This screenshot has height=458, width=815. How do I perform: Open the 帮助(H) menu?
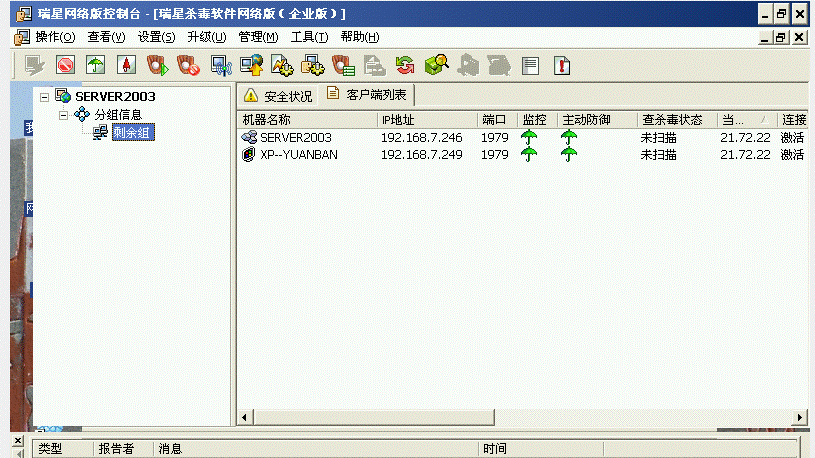(x=360, y=37)
